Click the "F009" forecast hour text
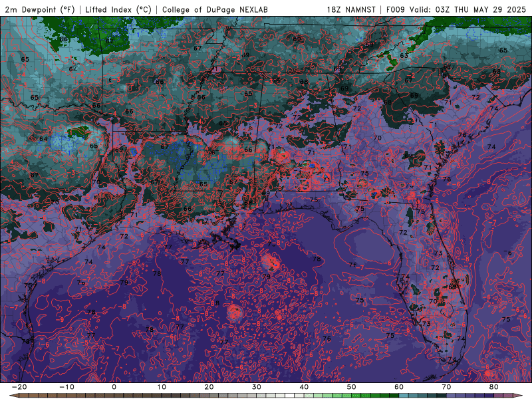Image resolution: width=532 pixels, height=399 pixels. (395, 9)
